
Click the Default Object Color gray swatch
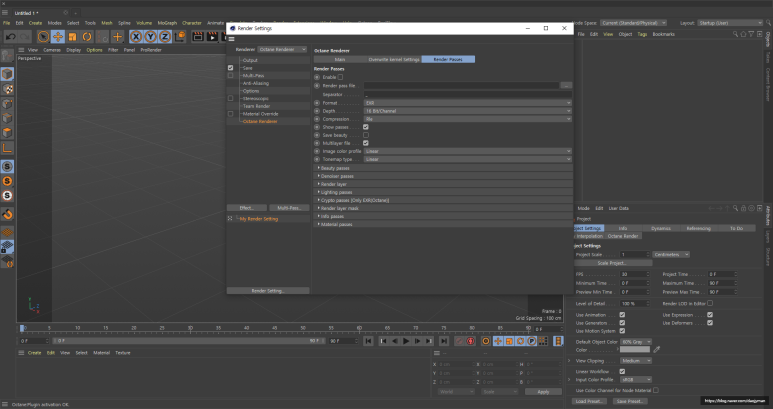pyautogui.click(x=634, y=349)
